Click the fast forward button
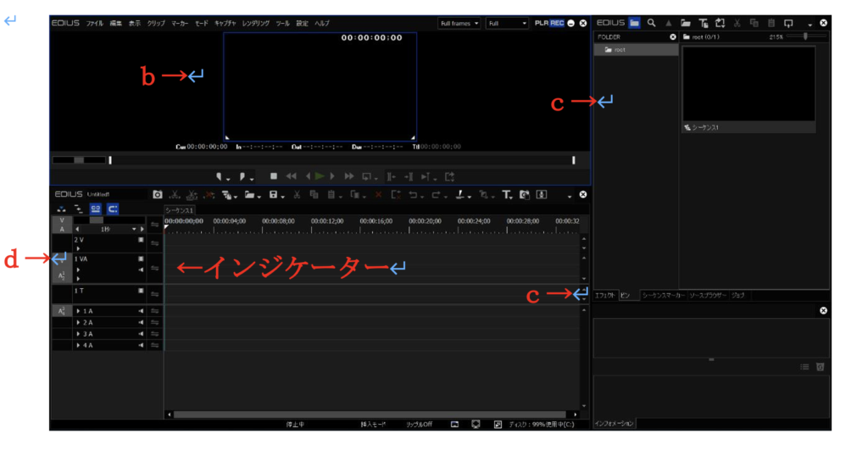This screenshot has width=868, height=456. [x=348, y=176]
